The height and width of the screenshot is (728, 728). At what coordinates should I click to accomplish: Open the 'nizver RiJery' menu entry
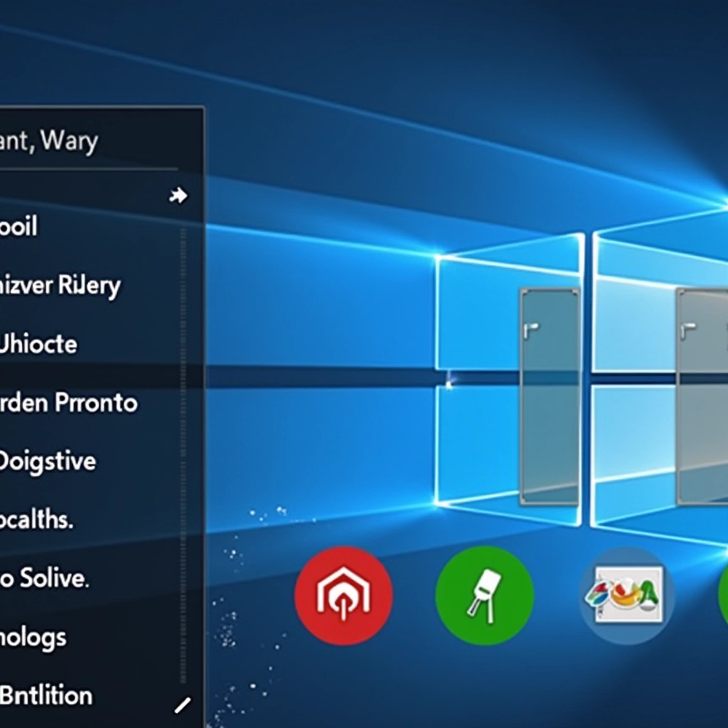tap(60, 286)
